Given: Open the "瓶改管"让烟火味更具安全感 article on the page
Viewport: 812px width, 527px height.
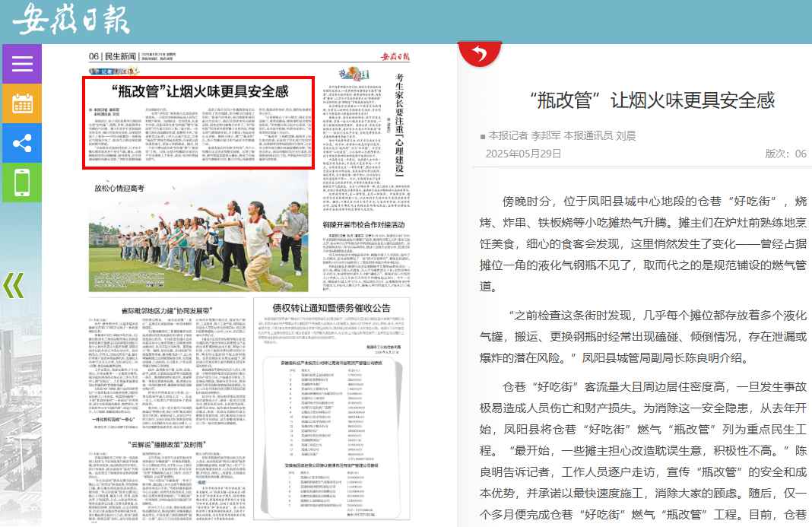Looking at the screenshot, I should point(198,122).
